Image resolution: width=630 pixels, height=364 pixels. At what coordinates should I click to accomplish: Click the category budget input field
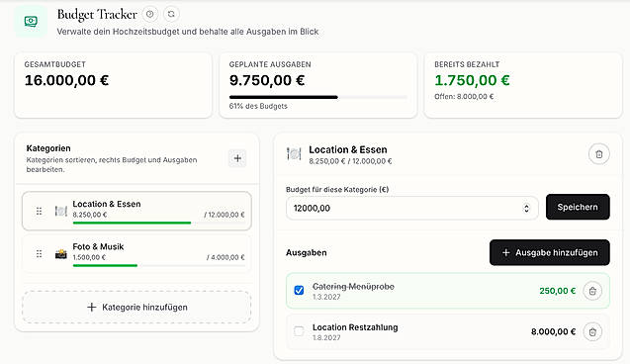[411, 208]
